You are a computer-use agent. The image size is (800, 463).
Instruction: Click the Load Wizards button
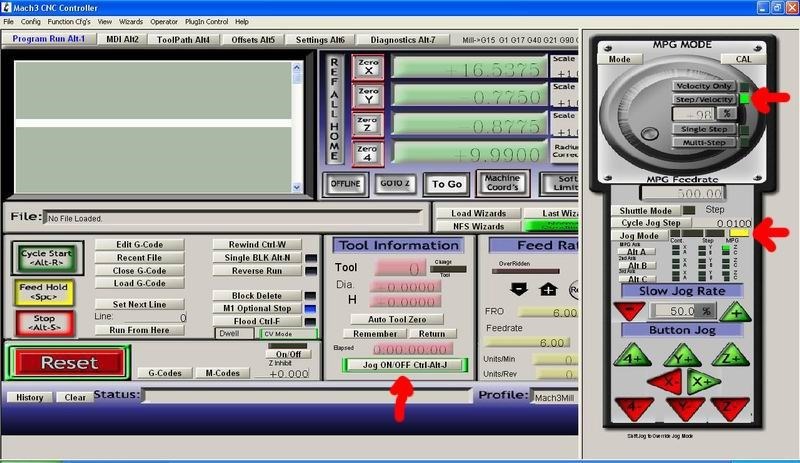(x=479, y=213)
